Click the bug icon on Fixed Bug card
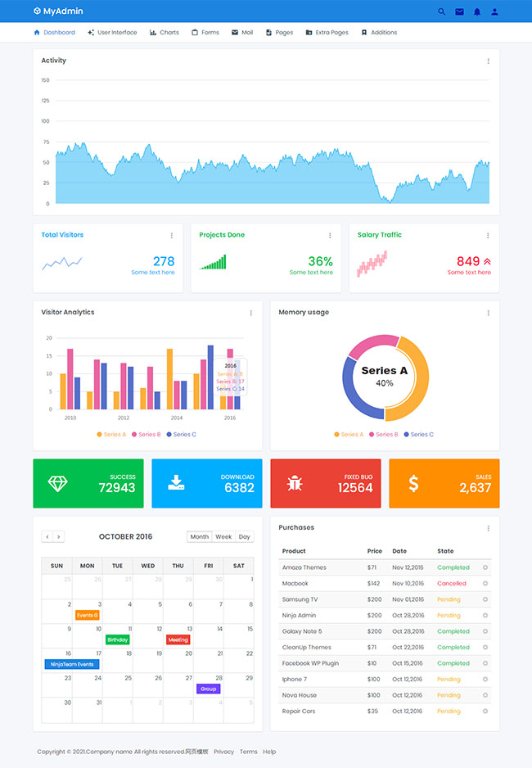 click(x=295, y=483)
